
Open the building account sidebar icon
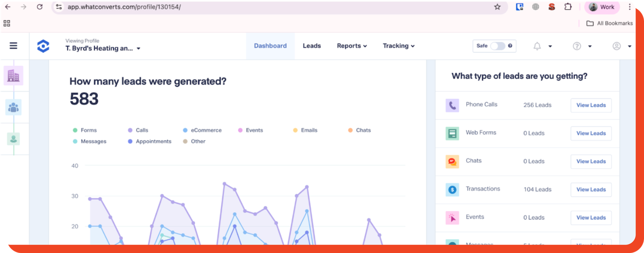coord(13,76)
